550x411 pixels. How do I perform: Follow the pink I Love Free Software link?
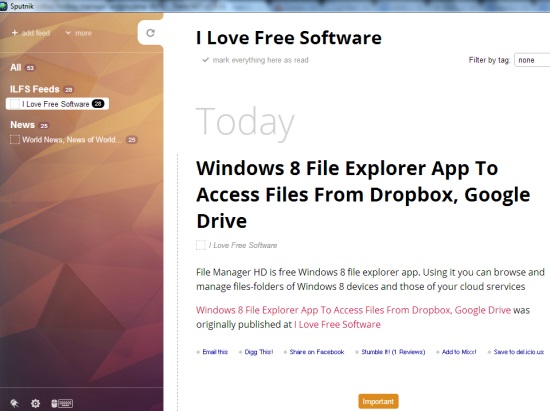pos(337,324)
